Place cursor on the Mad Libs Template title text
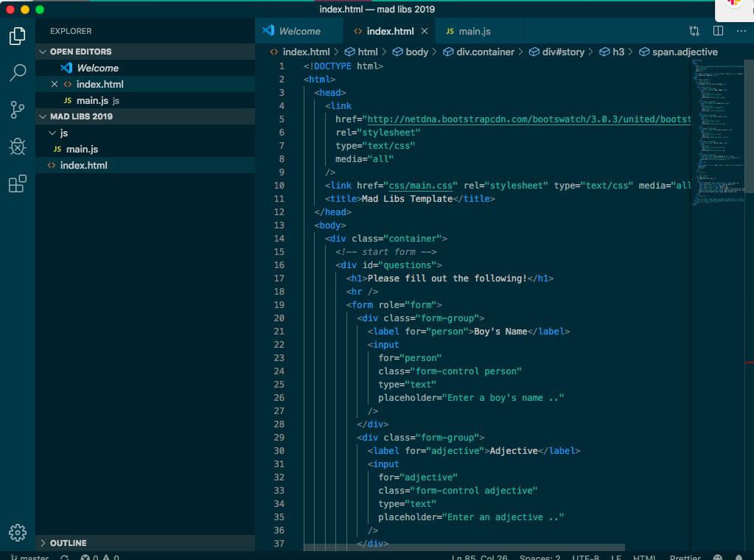The width and height of the screenshot is (754, 560). (407, 199)
